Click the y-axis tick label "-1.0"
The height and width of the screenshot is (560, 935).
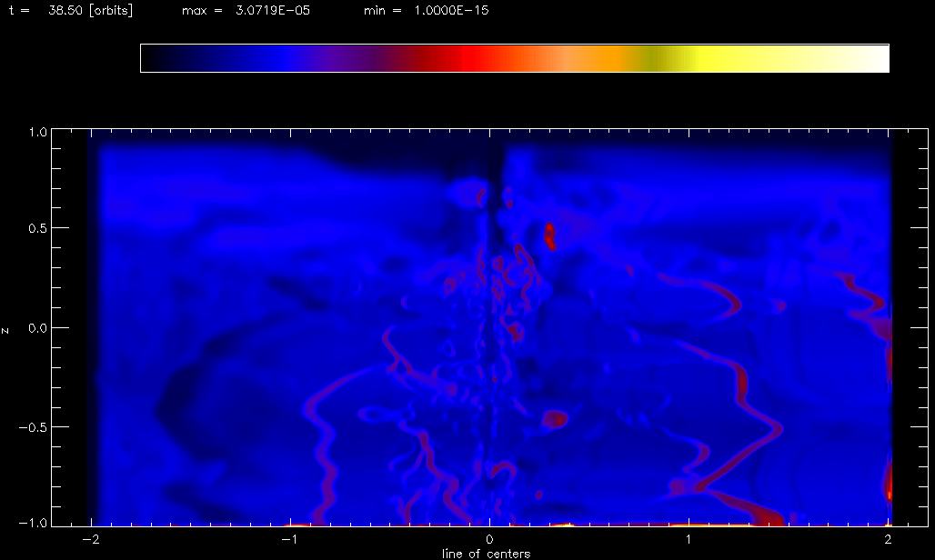34,522
